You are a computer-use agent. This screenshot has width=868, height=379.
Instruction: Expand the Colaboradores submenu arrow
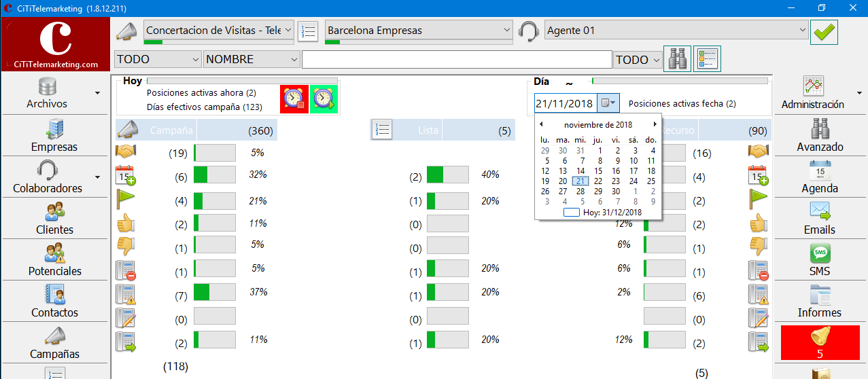pyautogui.click(x=98, y=177)
